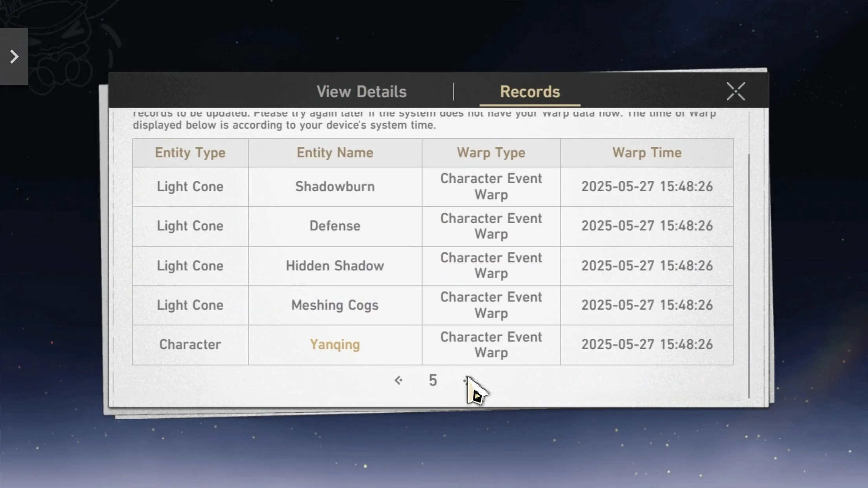Click the Entity Name column header

(335, 153)
